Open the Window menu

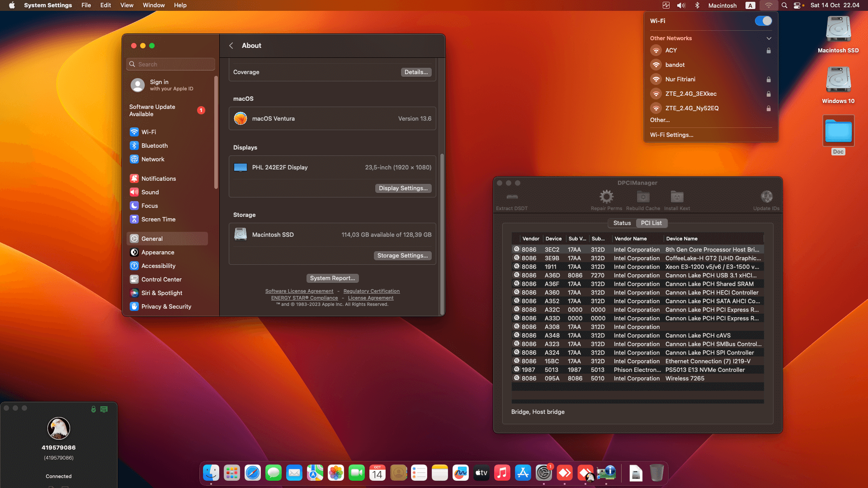(154, 5)
